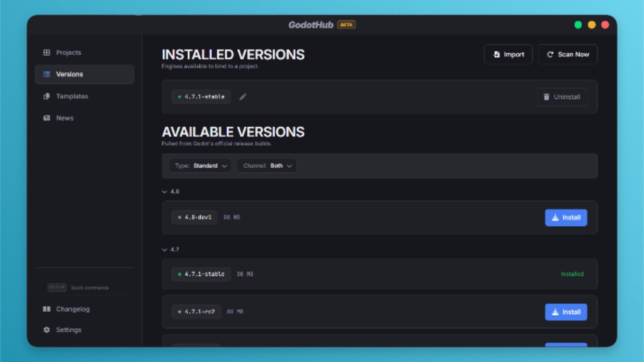Click the Settings gear icon

pos(47,330)
